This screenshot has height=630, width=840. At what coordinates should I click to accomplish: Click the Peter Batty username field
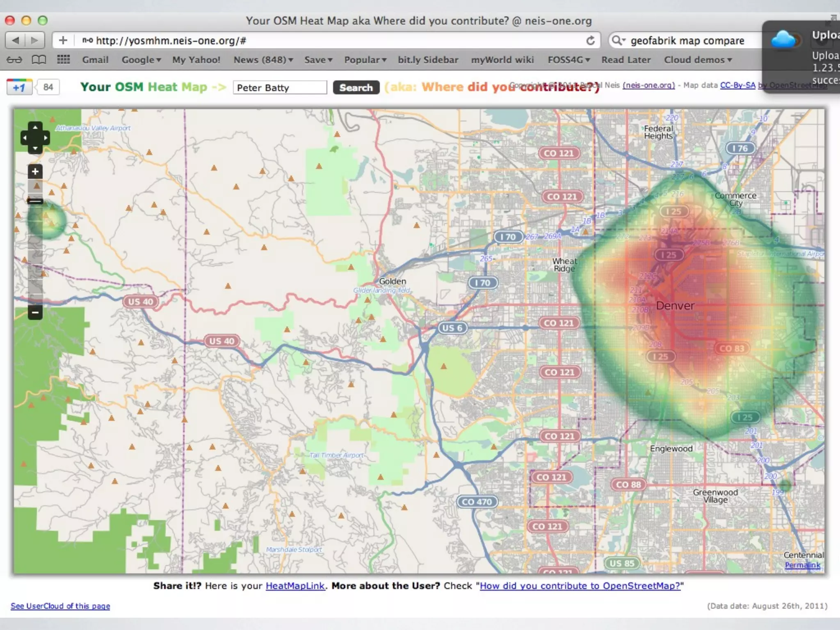click(x=280, y=87)
